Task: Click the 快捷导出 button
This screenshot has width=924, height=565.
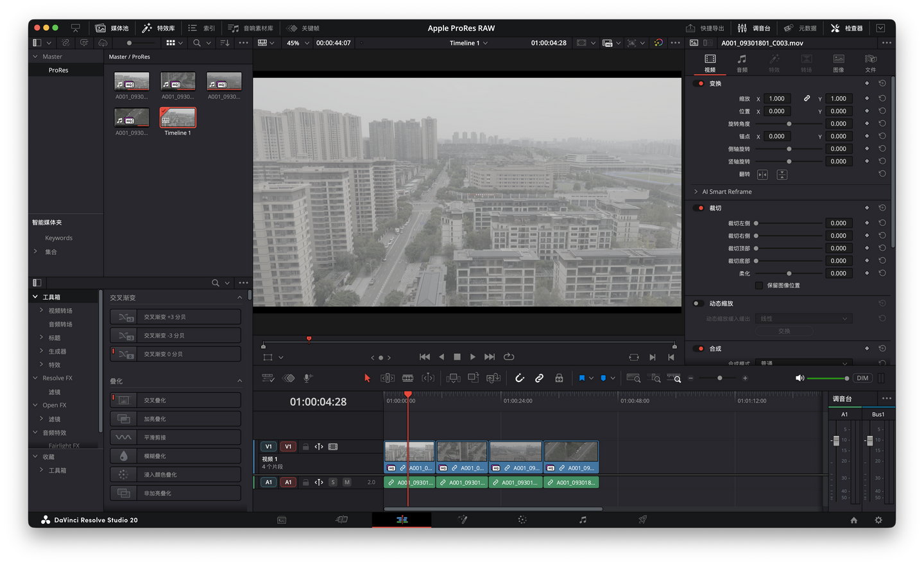Action: tap(705, 28)
